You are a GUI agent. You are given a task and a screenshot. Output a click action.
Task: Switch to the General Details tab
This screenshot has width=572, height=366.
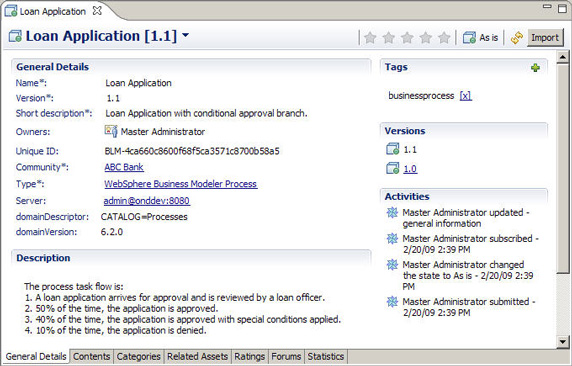point(36,357)
